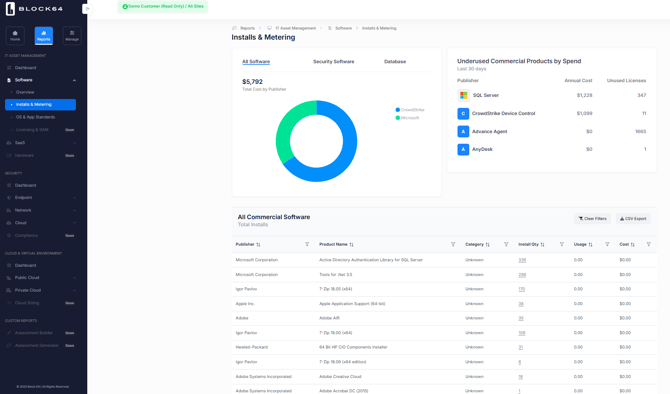Screen dimensions: 670x394
Task: Switch to the Database tab
Action: (x=395, y=62)
